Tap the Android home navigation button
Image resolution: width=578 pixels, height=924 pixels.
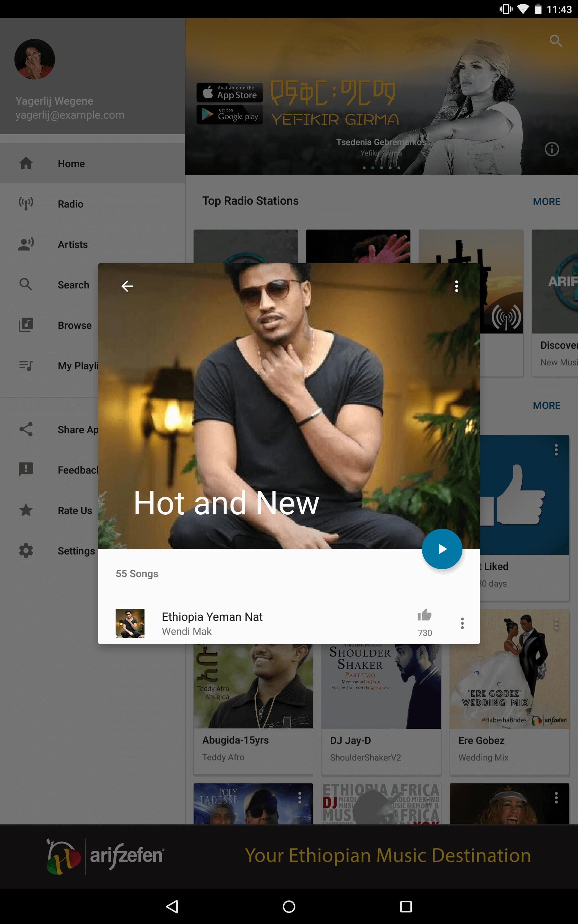pyautogui.click(x=289, y=906)
